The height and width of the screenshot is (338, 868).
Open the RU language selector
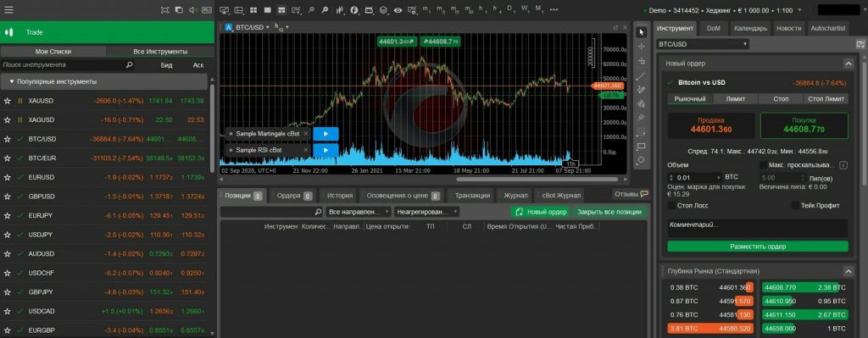point(207,10)
